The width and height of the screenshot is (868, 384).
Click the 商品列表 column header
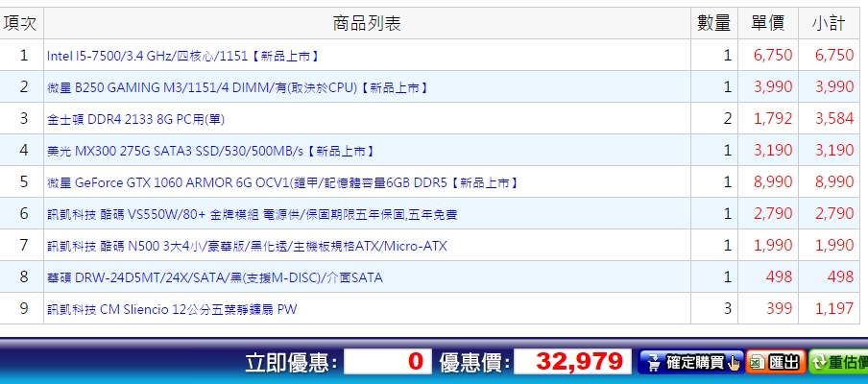coord(367,23)
